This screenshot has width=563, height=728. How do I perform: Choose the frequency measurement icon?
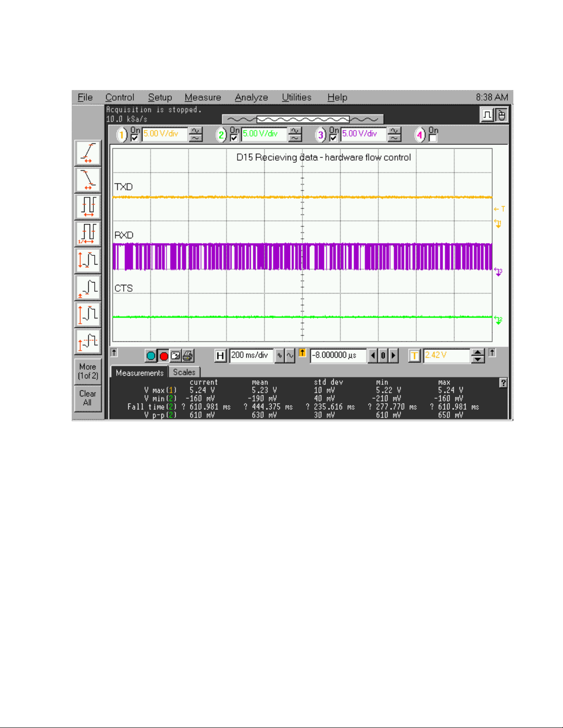point(88,234)
